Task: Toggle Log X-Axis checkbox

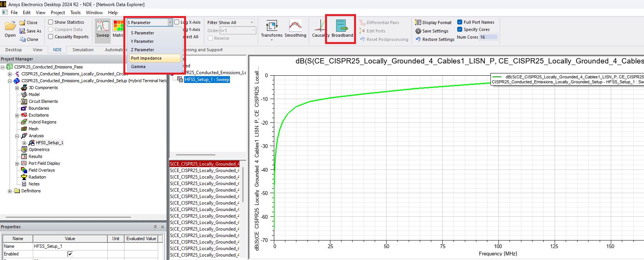Action: 177,22
